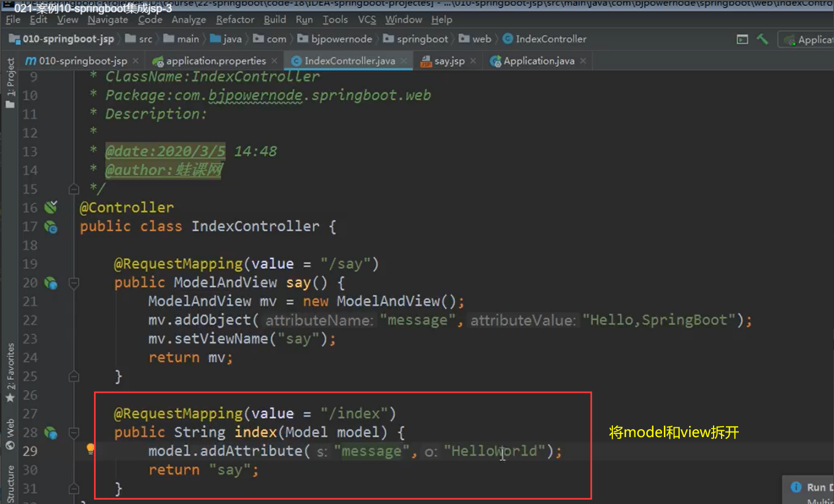Click the web breadcrumb package
Image resolution: width=834 pixels, height=504 pixels.
[x=475, y=39]
